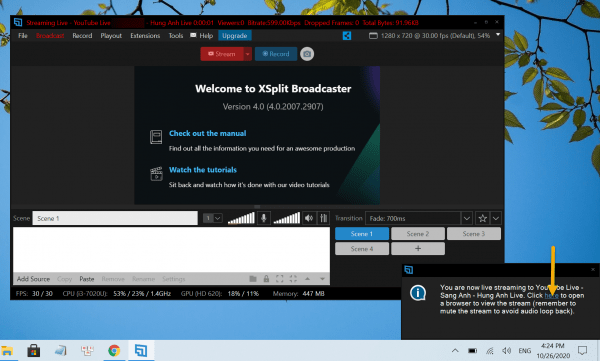600x361 pixels.
Task: Open the Playout menu
Action: pos(111,36)
